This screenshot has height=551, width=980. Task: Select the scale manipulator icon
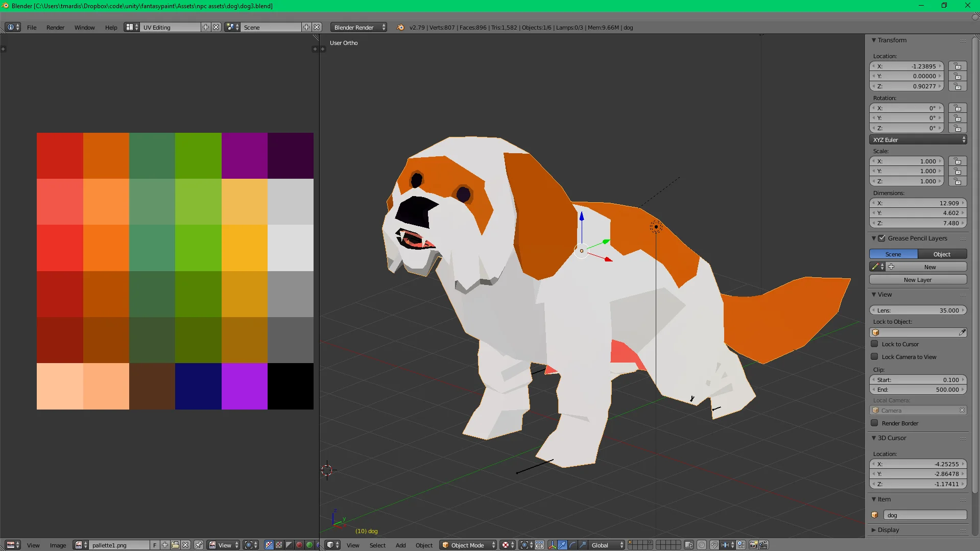point(583,545)
